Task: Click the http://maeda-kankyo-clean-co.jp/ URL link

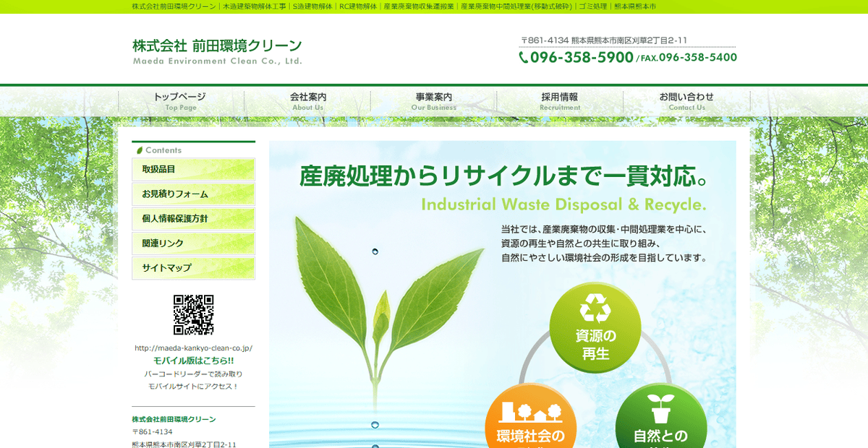Action: pos(193,347)
